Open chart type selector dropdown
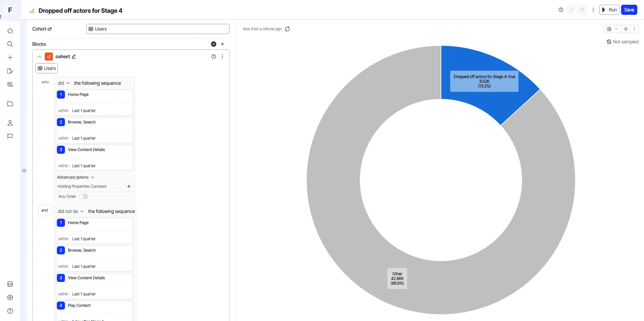The image size is (644, 321). click(x=612, y=29)
